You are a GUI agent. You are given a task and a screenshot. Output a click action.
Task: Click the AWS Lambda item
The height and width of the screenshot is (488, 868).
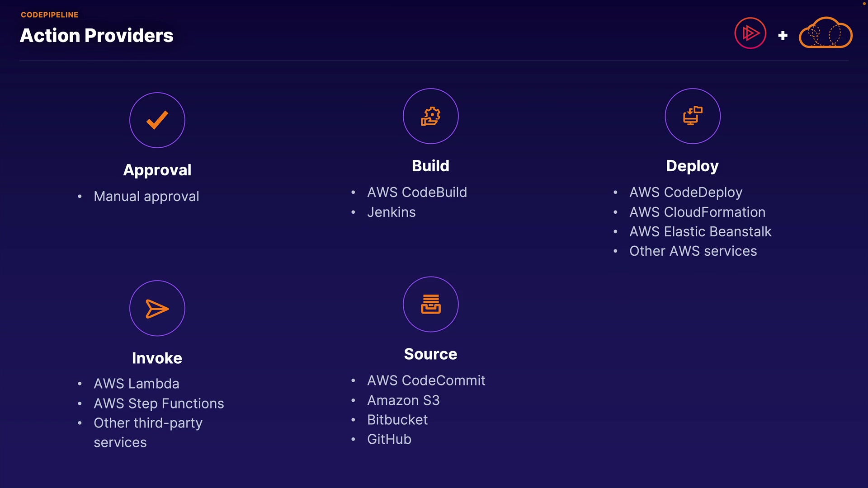coord(136,384)
